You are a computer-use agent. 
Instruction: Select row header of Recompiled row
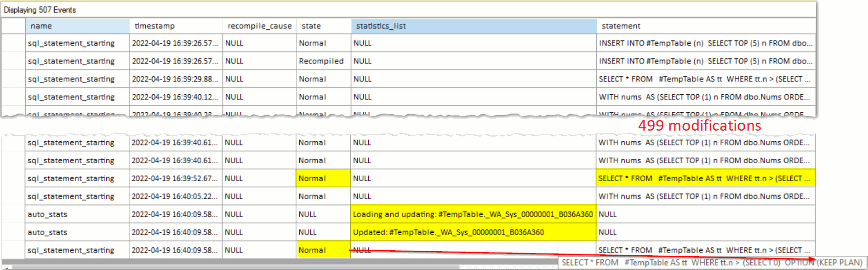point(13,61)
